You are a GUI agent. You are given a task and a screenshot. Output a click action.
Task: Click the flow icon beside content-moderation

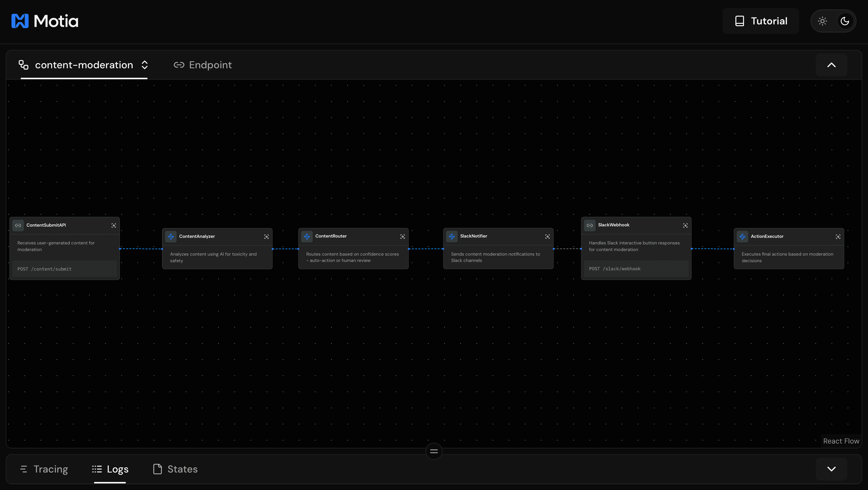(x=23, y=65)
